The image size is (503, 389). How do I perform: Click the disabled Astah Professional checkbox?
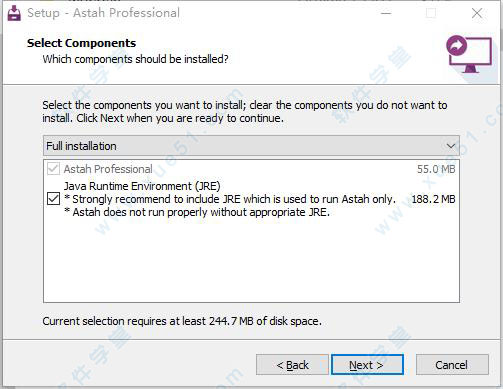[53, 169]
